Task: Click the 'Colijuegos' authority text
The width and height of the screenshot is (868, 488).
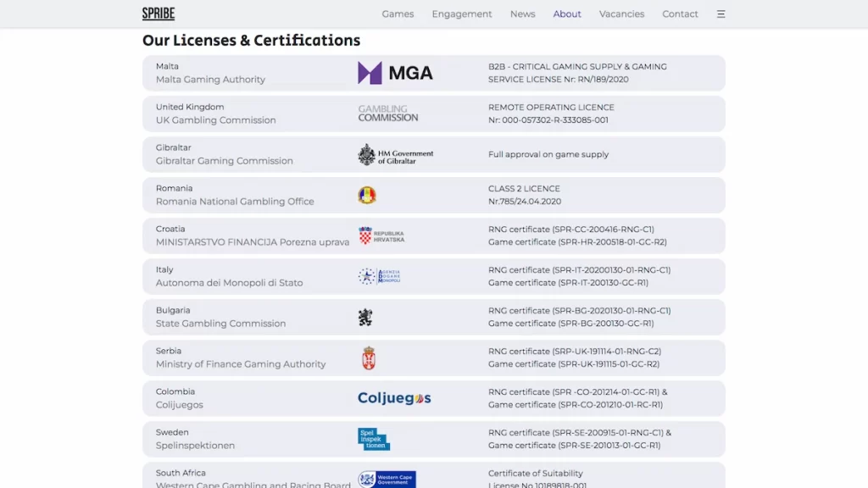Action: (180, 405)
